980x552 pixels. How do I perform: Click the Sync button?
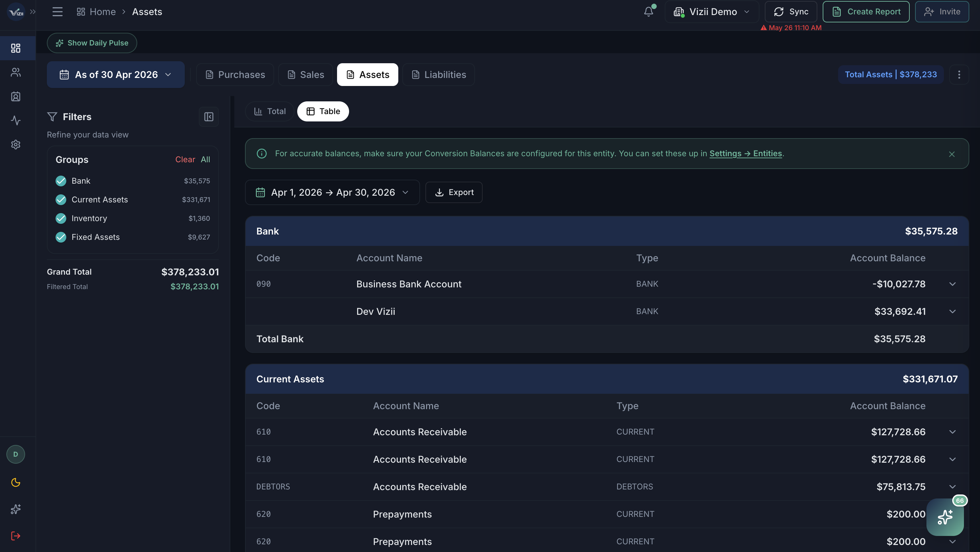pos(791,12)
